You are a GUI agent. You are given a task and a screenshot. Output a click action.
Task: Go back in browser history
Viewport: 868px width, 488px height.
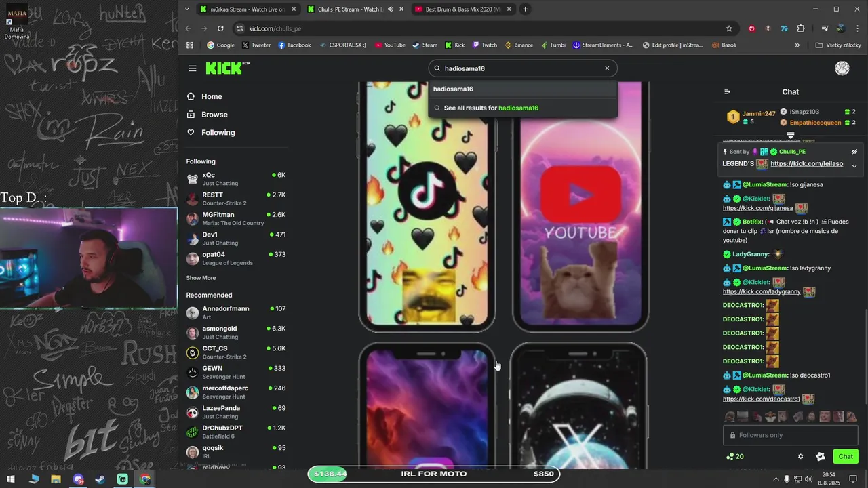click(189, 28)
